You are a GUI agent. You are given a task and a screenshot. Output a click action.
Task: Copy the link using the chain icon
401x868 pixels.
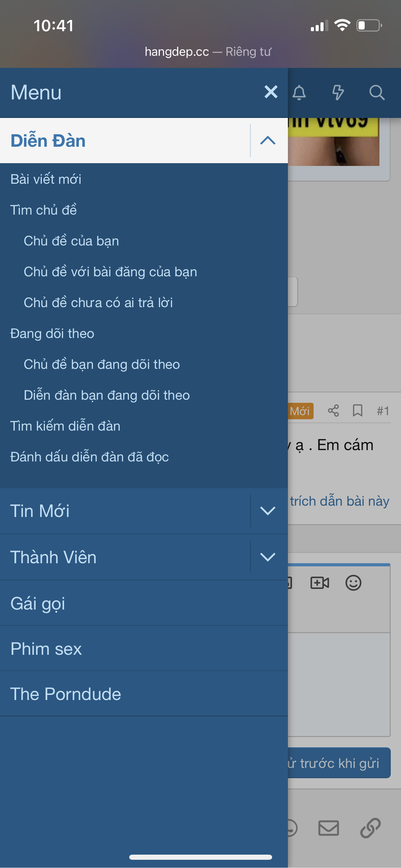point(370,828)
